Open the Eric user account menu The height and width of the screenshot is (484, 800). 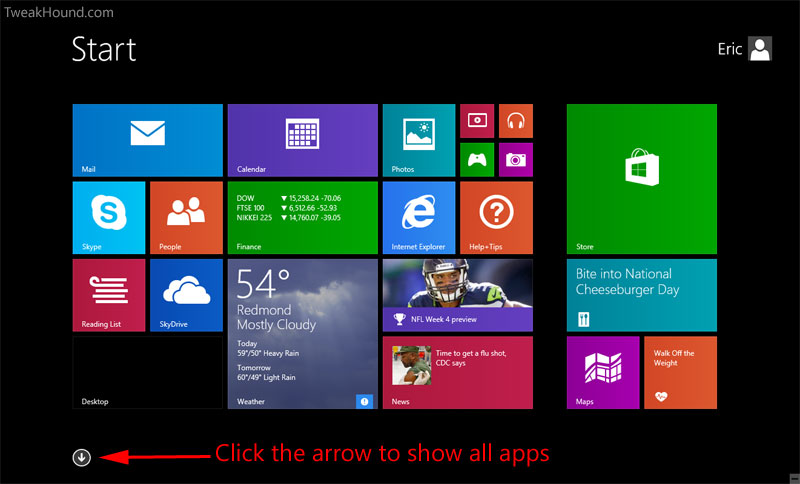[x=744, y=49]
